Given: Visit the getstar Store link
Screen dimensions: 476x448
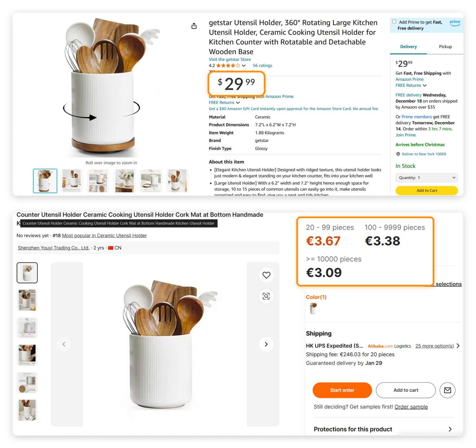Looking at the screenshot, I should (x=229, y=59).
